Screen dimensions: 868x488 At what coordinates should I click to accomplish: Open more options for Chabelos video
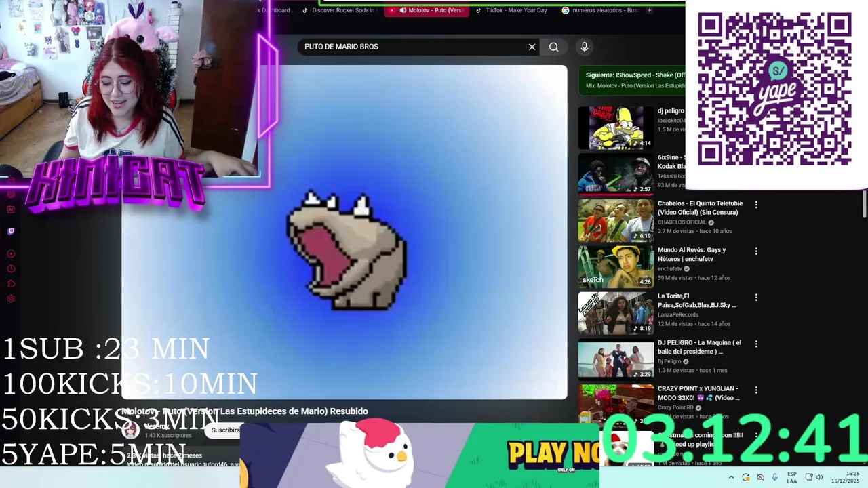click(756, 205)
